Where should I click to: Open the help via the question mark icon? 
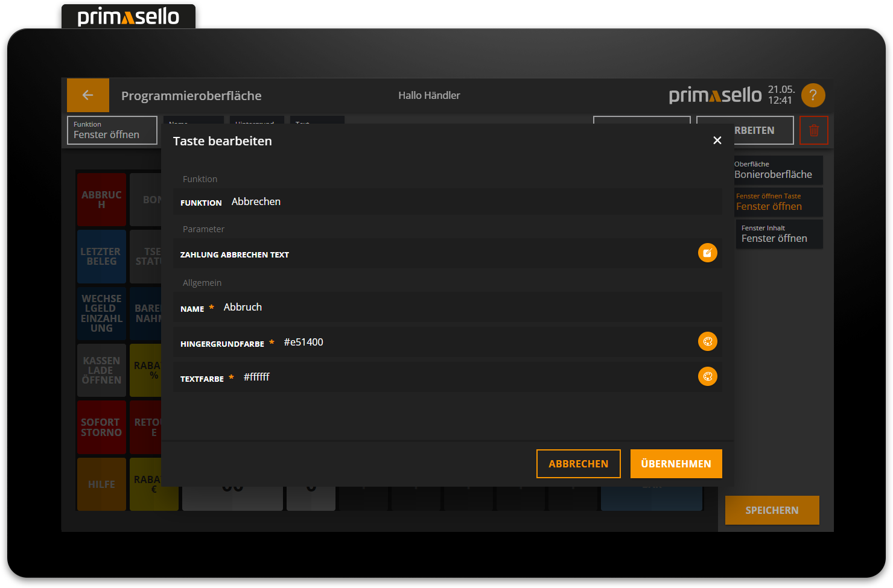[813, 95]
